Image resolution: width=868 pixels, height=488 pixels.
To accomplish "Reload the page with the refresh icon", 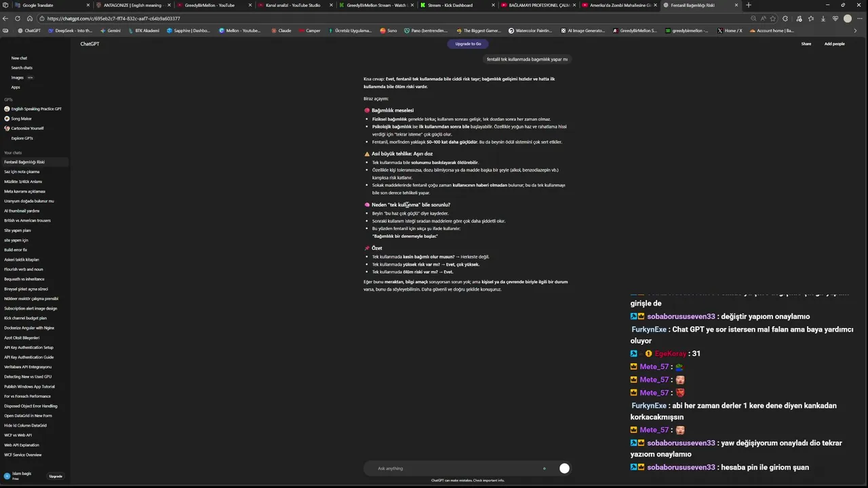I will pyautogui.click(x=18, y=18).
